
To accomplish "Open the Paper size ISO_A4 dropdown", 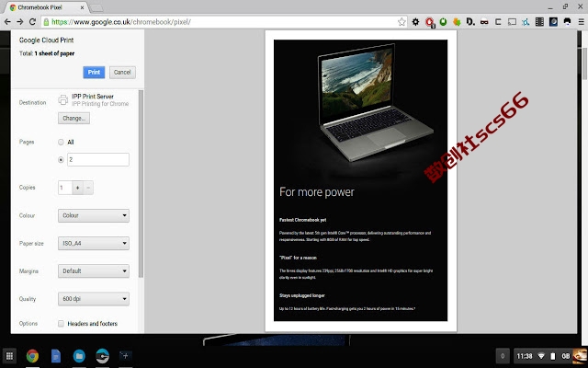I will [94, 243].
